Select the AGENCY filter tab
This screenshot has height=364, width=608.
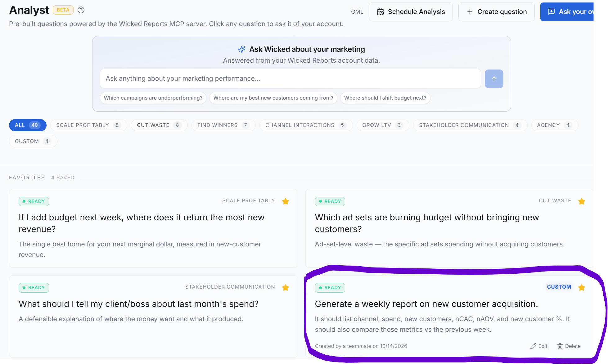(x=555, y=125)
